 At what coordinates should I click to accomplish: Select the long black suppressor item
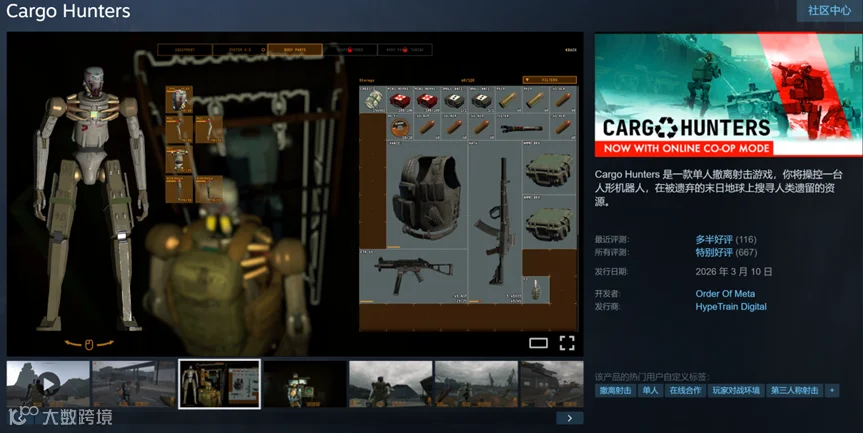[x=522, y=128]
